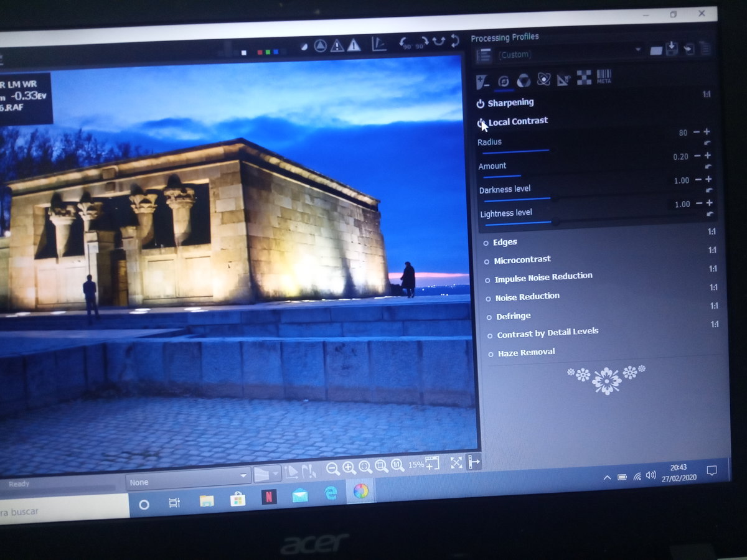Expand the Microcontrast section title
Viewport: 747px width, 560px height.
pyautogui.click(x=522, y=259)
